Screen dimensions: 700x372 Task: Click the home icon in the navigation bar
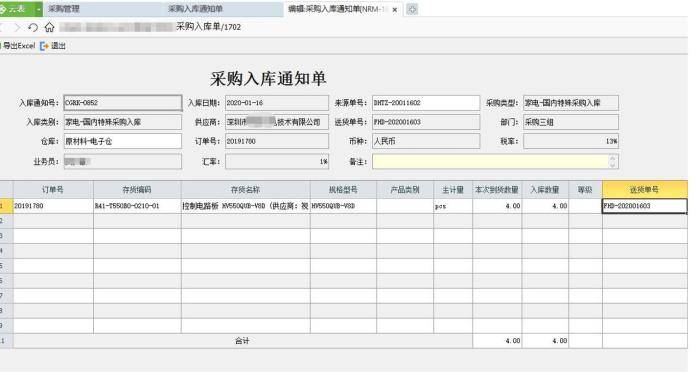click(49, 27)
